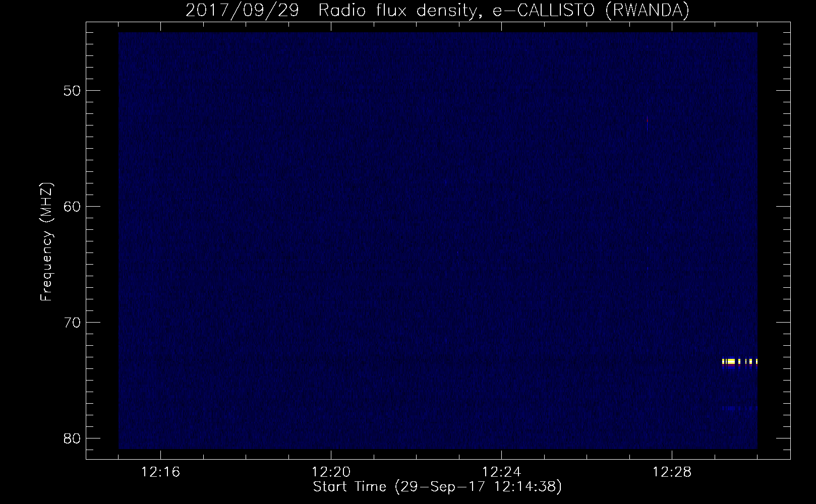Screen dimensions: 816x504
Task: Click the "Frequency (MHZ)" axis label
Action: point(46,242)
